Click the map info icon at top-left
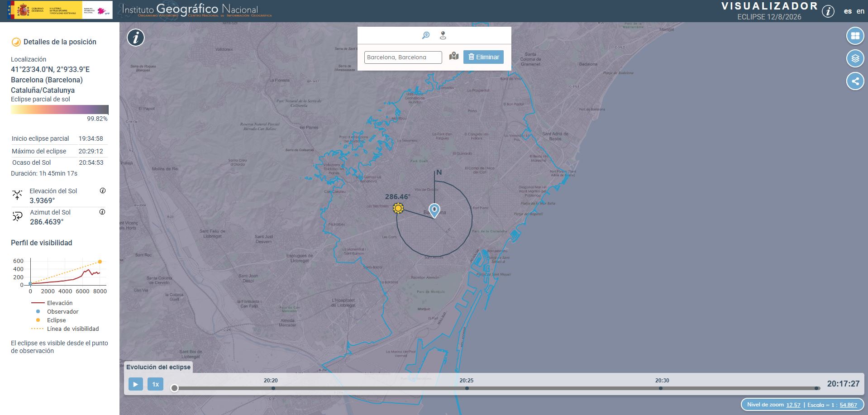 136,38
